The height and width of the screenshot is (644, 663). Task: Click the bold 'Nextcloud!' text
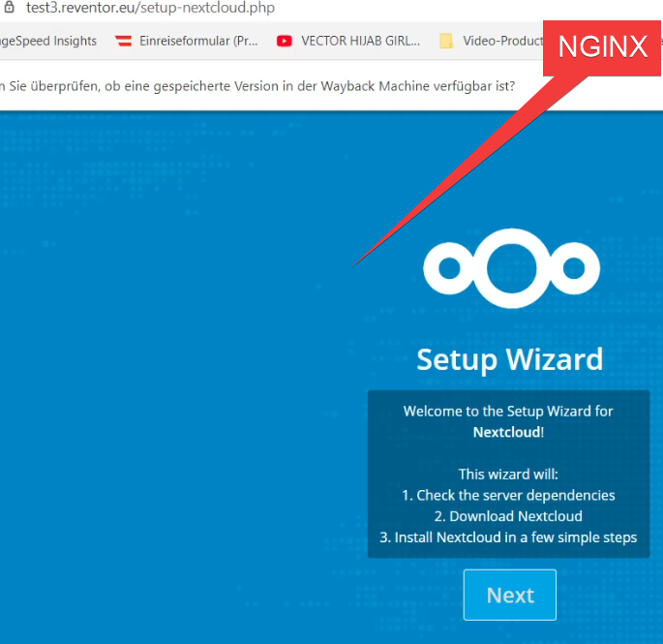tap(508, 433)
